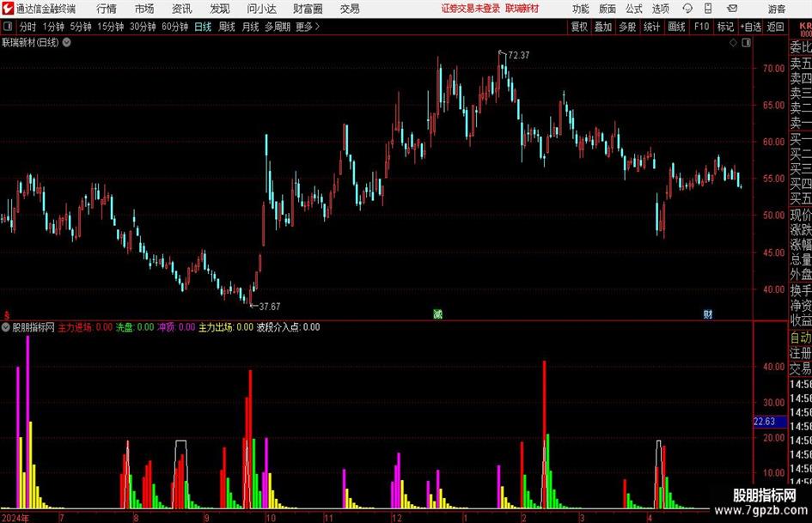Click the 游客 guest account label

776,9
